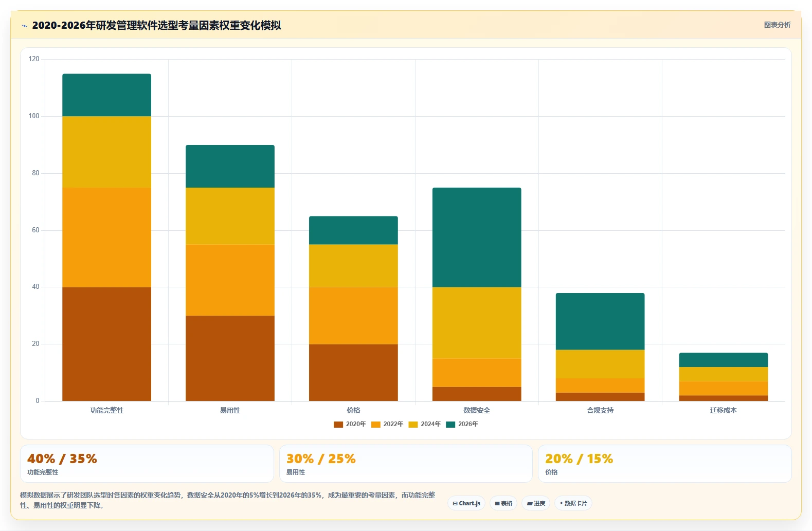Click the 价格 x-axis label
The height and width of the screenshot is (531, 812).
(x=353, y=410)
